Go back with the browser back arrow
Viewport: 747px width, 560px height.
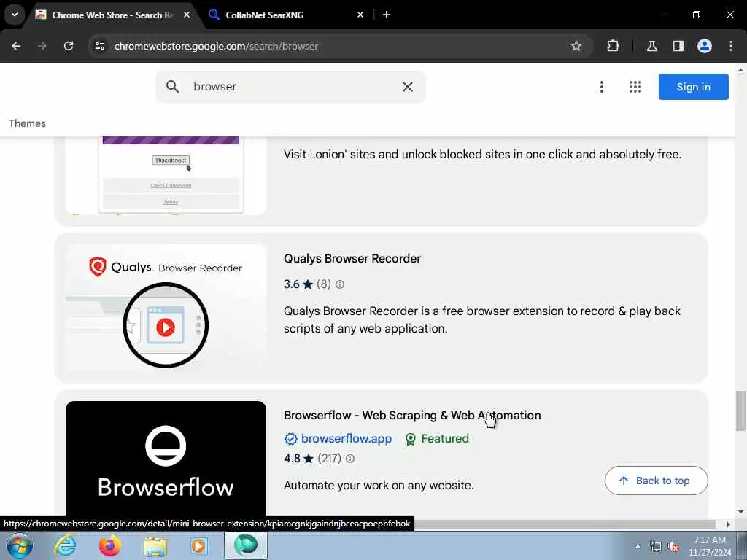16,46
